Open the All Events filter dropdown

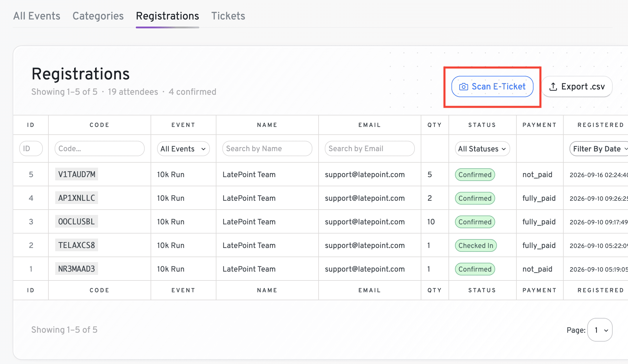pyautogui.click(x=183, y=148)
